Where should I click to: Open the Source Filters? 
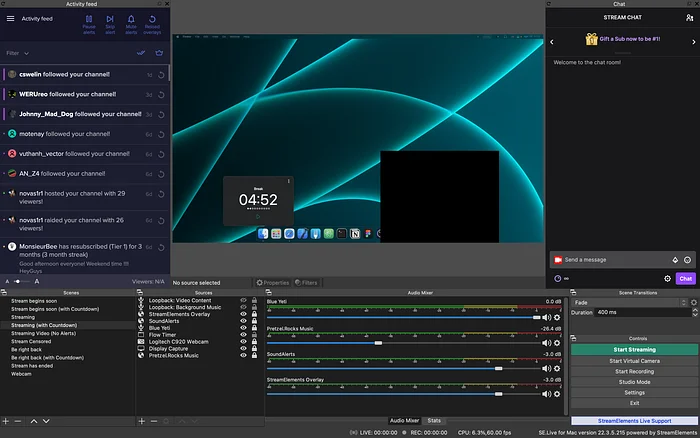pos(306,283)
